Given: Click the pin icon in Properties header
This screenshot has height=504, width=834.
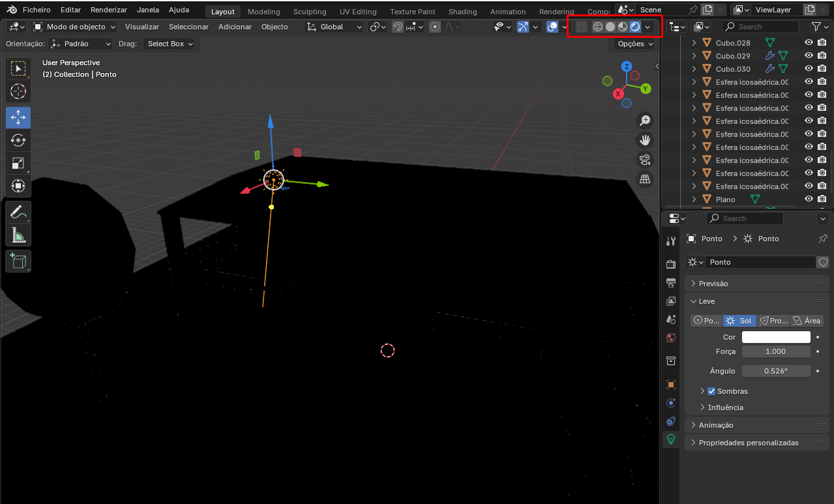Looking at the screenshot, I should coord(823,239).
